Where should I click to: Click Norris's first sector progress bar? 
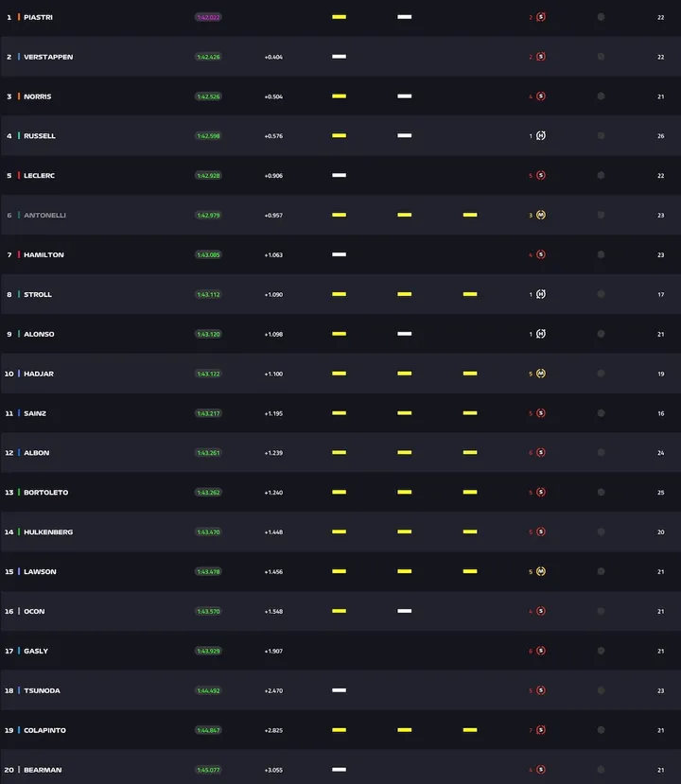click(339, 96)
